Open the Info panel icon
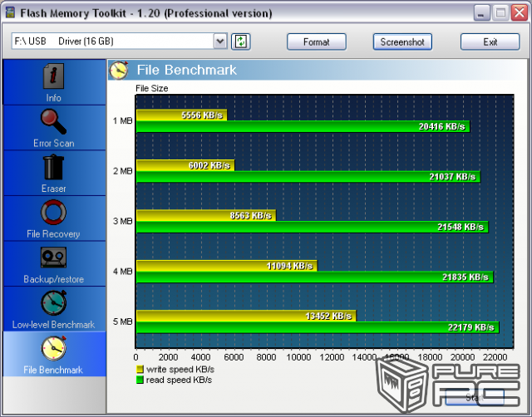Viewport: 532px width, 417px height. (x=53, y=76)
